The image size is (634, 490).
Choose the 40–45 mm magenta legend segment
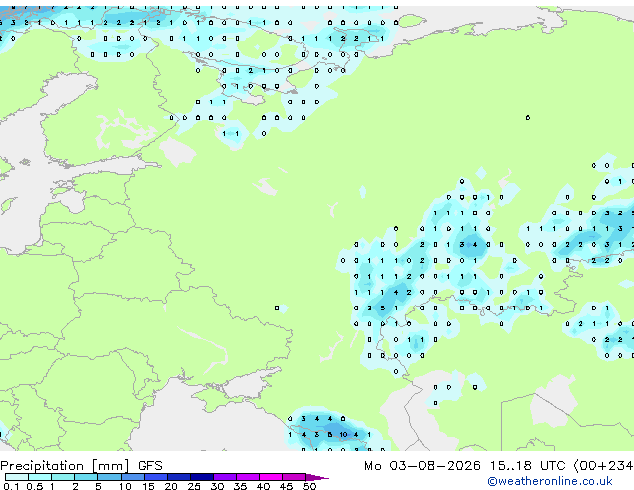coord(271,477)
